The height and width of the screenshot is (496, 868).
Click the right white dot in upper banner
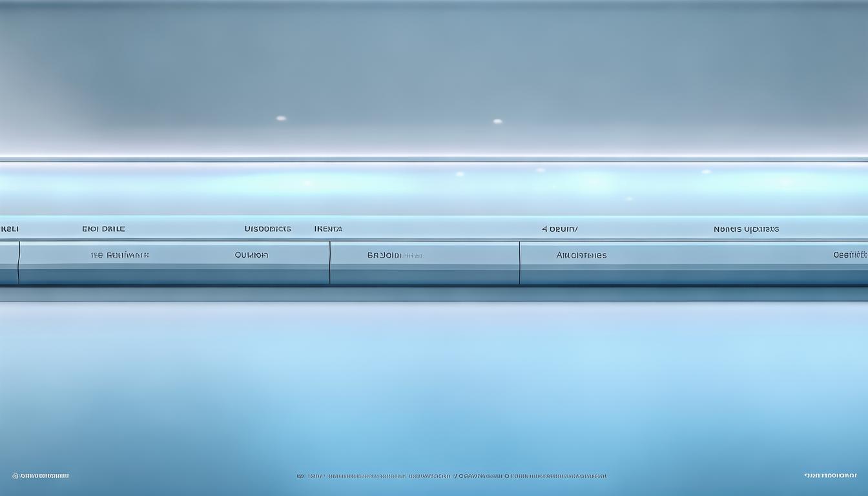click(497, 121)
